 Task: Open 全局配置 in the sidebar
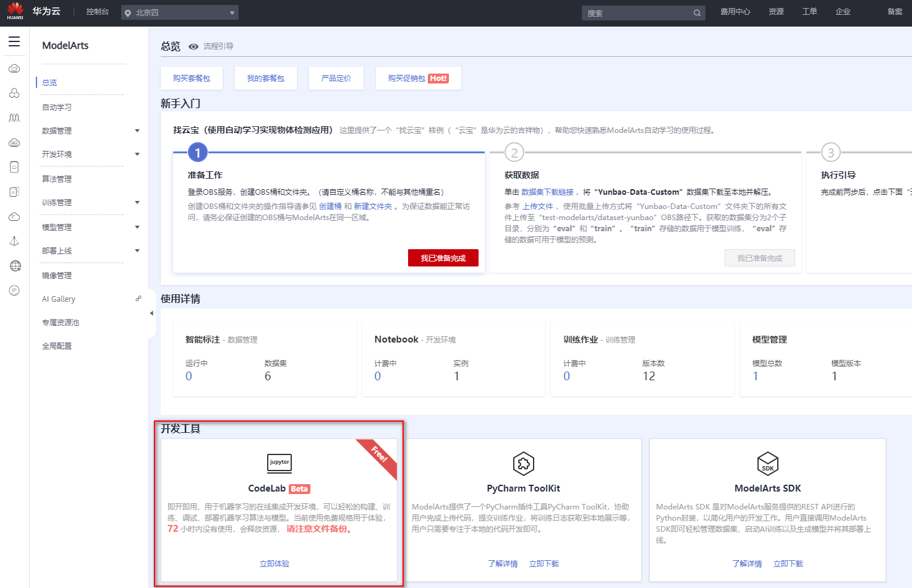point(57,346)
